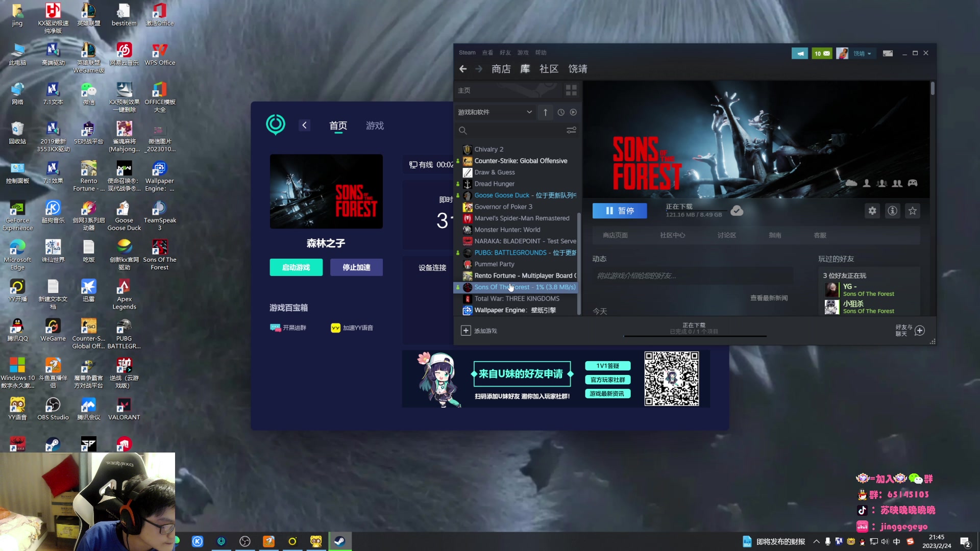Open the Steam menu
The width and height of the screenshot is (980, 551).
pos(467,53)
